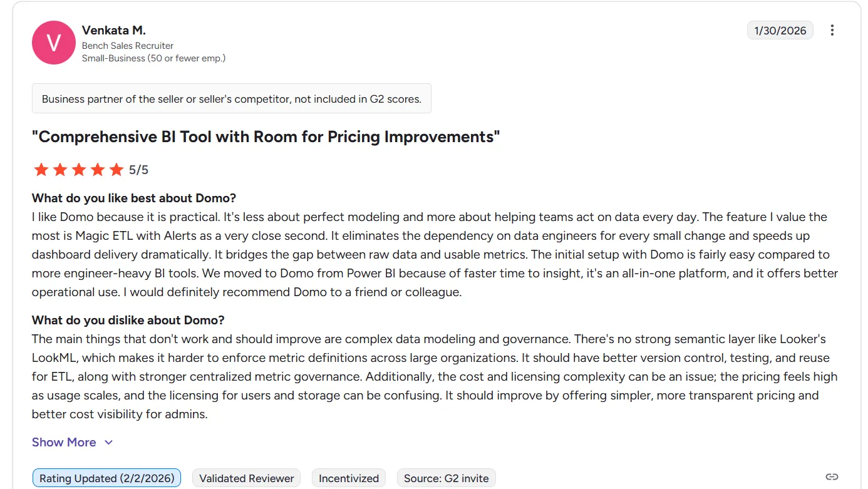Click the 1/30/2026 date badge
868x489 pixels.
tap(780, 30)
